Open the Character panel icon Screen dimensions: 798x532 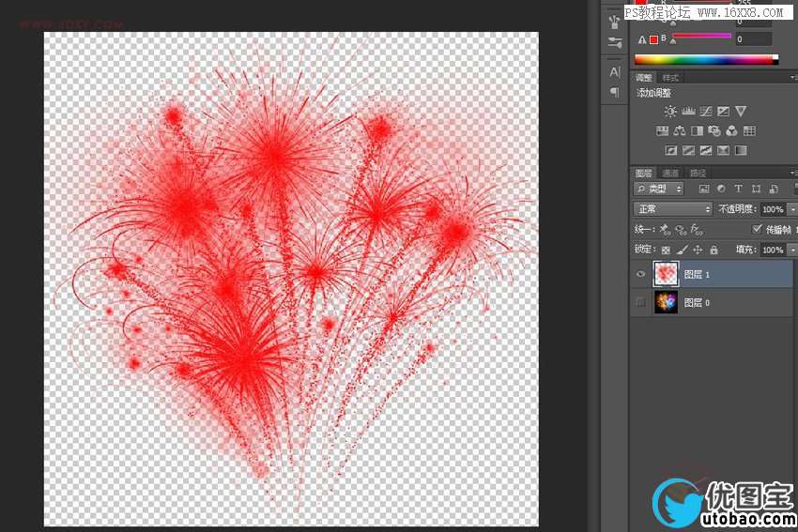(615, 72)
